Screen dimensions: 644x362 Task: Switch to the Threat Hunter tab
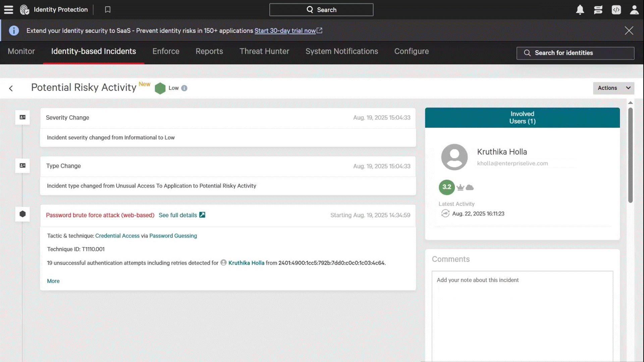click(x=264, y=51)
